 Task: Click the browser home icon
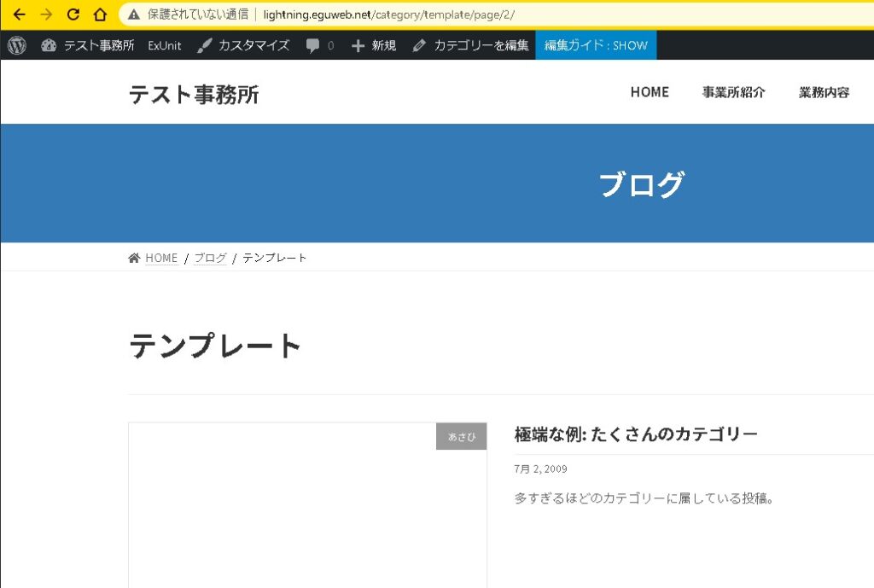[100, 15]
